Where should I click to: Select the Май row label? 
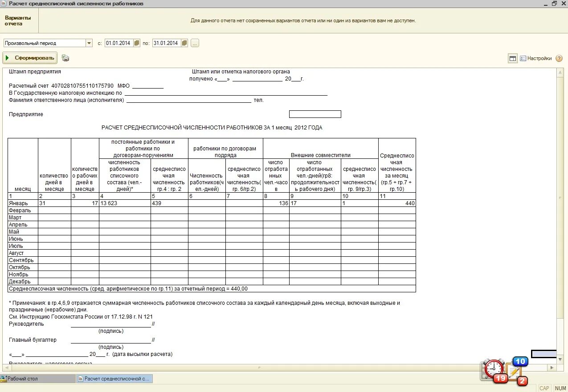(x=23, y=232)
